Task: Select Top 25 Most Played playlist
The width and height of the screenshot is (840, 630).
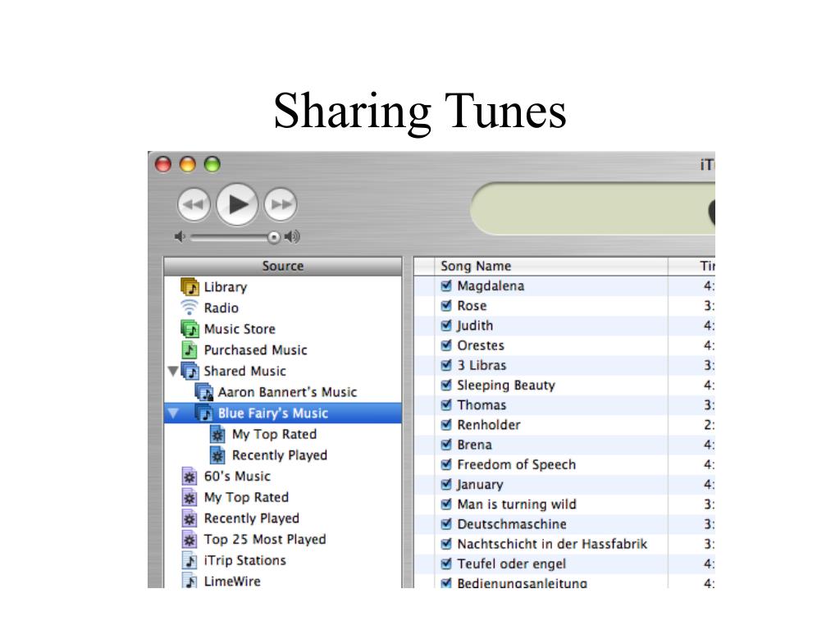Action: [x=265, y=540]
